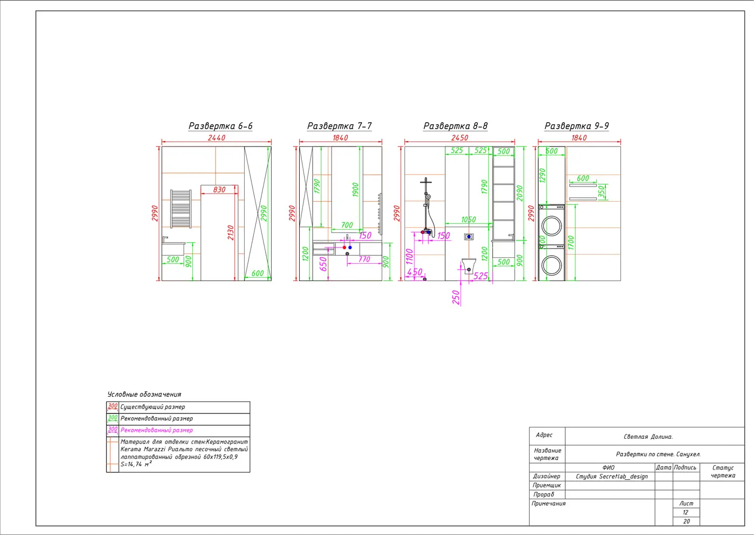This screenshot has width=756, height=535.
Task: Click the "Условные обозначения" legend heading
Action: tap(144, 394)
